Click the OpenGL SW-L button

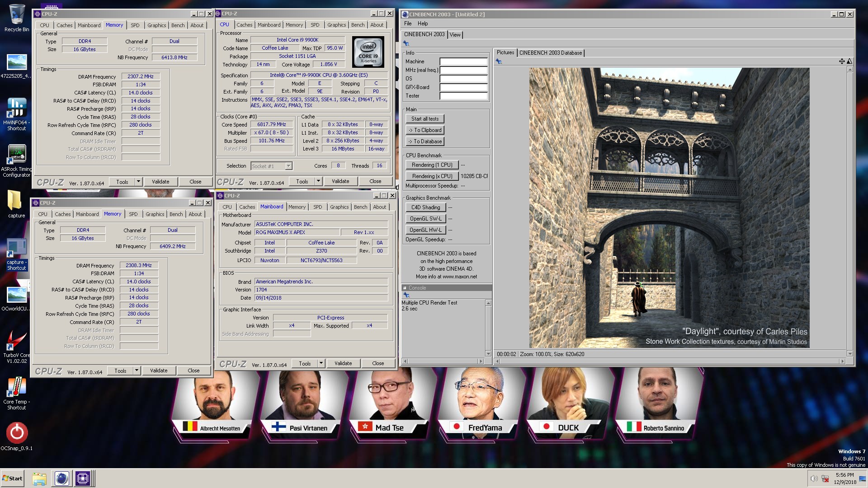click(425, 219)
